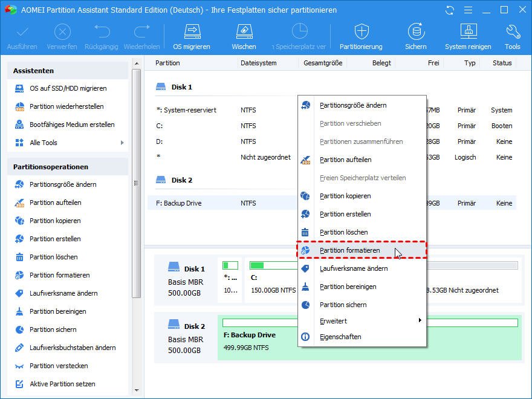
Task: Select the Nicht zugeordnet partition row
Action: point(332,157)
